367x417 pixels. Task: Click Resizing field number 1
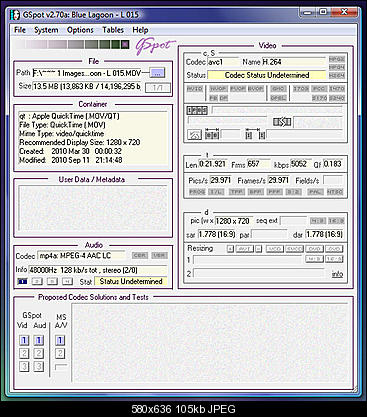pyautogui.click(x=247, y=260)
